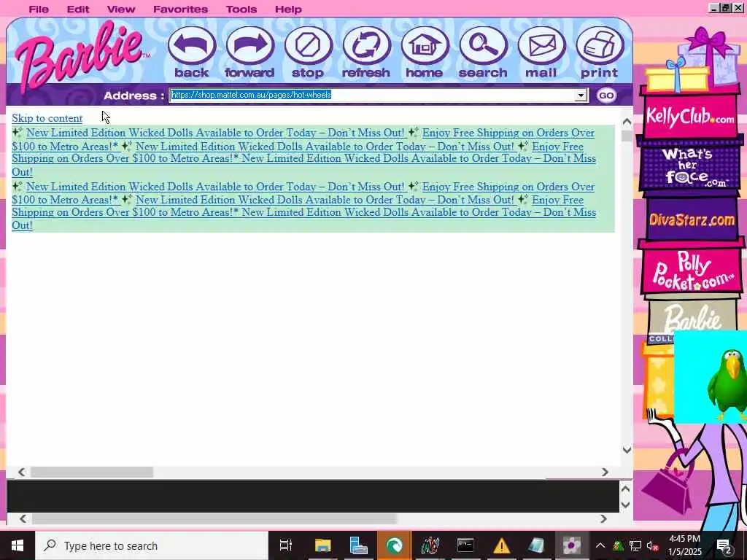Open DivaStarz.com shortcut
Screen dimensions: 747x560
tap(692, 220)
